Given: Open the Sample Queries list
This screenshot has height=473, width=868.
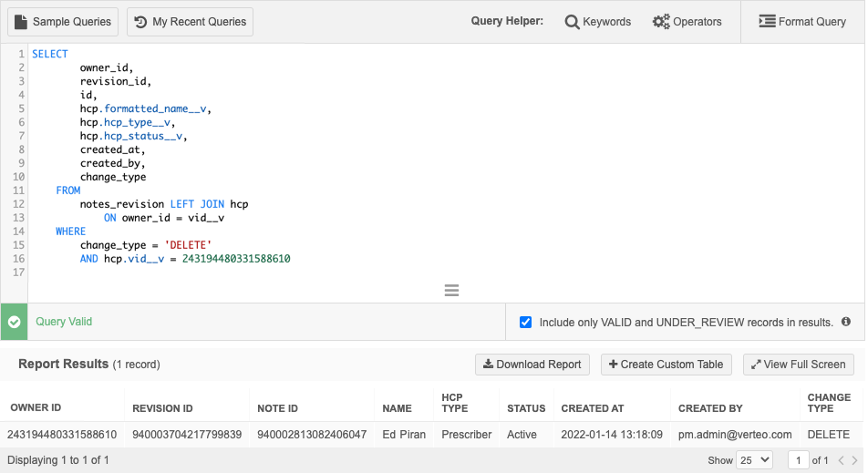Looking at the screenshot, I should pos(63,22).
